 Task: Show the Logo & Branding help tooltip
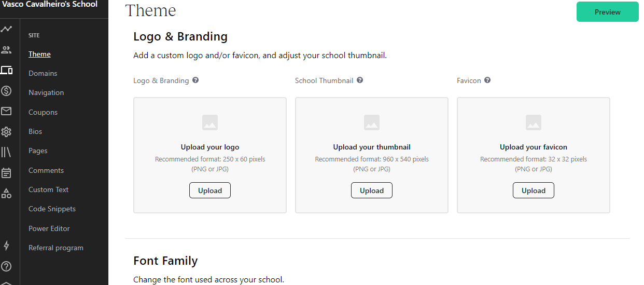pos(195,80)
